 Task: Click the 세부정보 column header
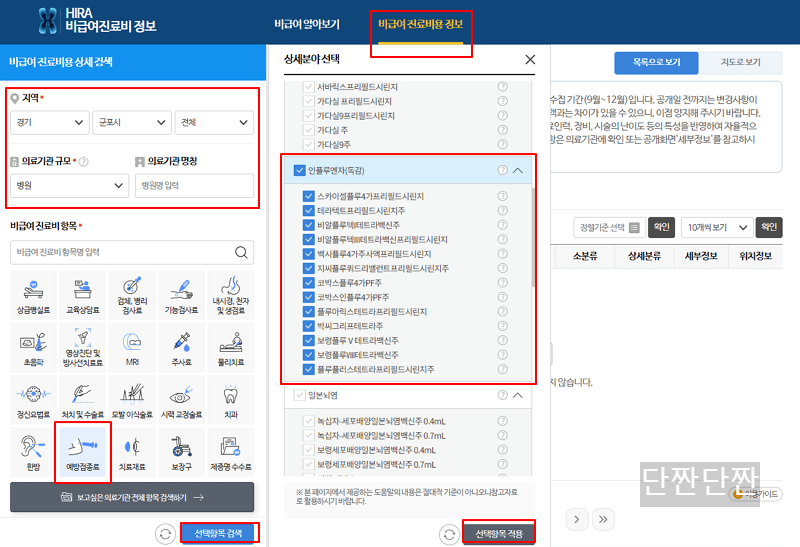point(701,256)
